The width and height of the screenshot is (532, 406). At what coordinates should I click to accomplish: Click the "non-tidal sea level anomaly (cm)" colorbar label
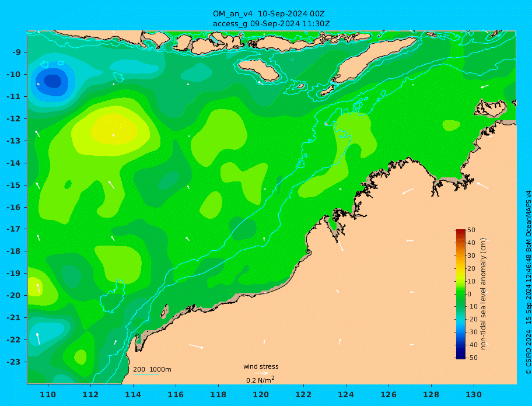point(484,293)
